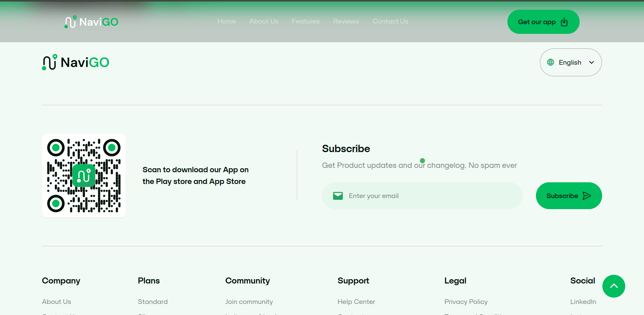
Task: Click the Company footer heading
Action: 61,281
